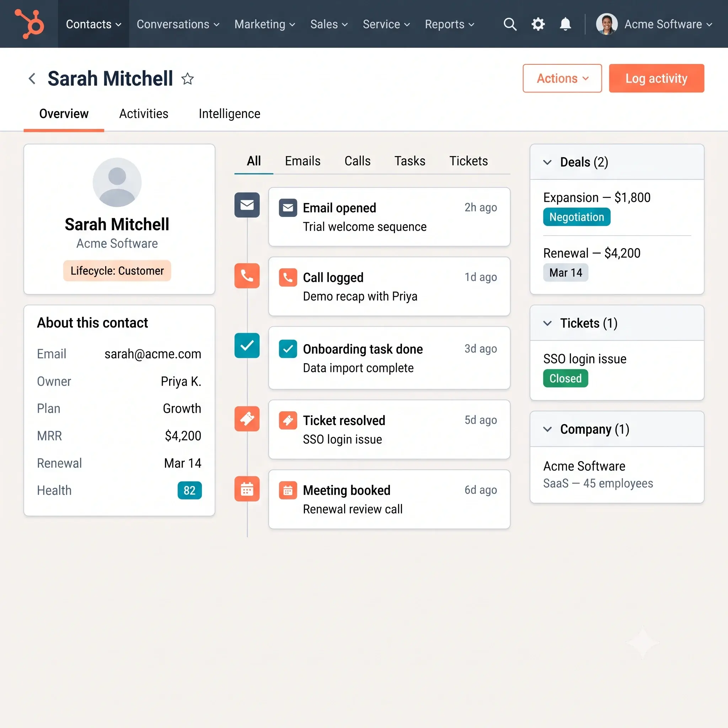Open the Reports dropdown menu
The height and width of the screenshot is (728, 728).
[x=450, y=24]
